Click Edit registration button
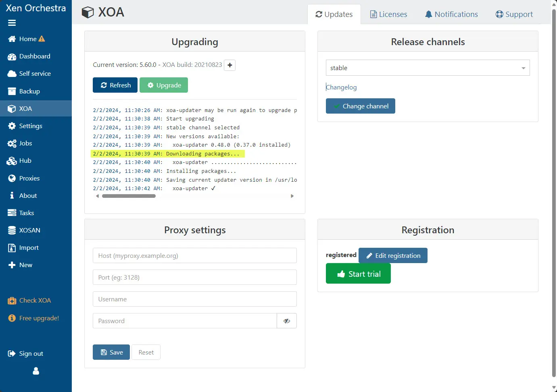Image resolution: width=557 pixels, height=392 pixels. (x=393, y=256)
